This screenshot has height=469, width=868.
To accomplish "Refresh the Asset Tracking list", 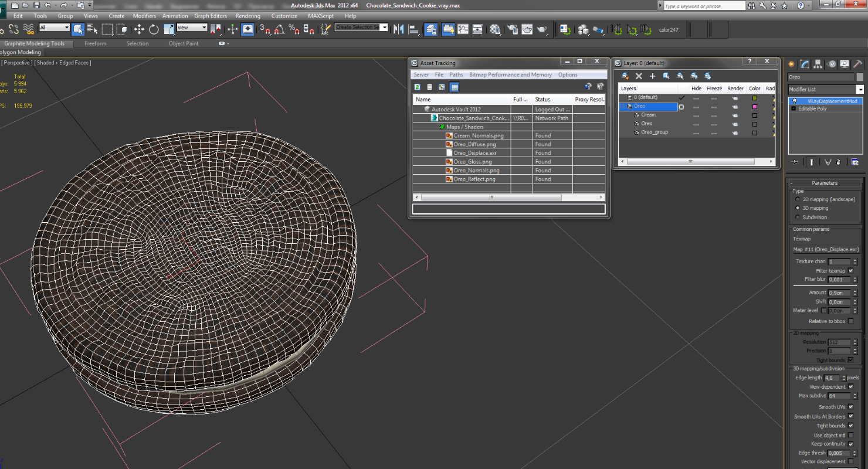I will click(418, 87).
